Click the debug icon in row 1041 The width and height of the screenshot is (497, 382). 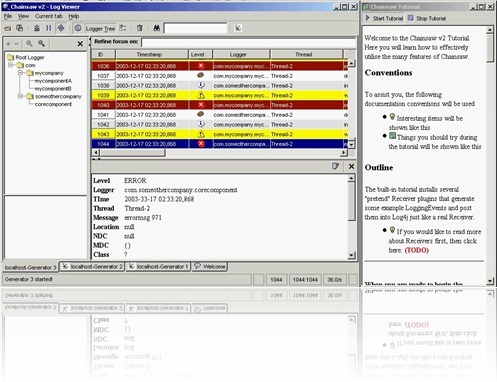click(x=201, y=114)
